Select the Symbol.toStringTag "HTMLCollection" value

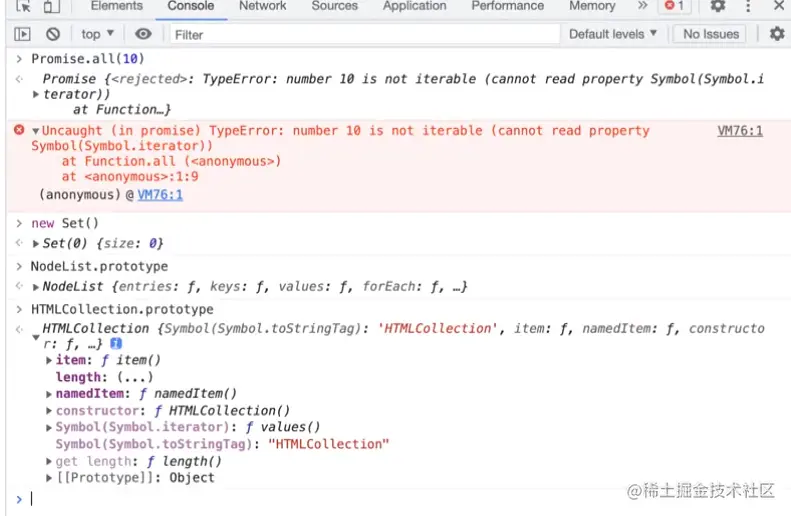tap(328, 444)
